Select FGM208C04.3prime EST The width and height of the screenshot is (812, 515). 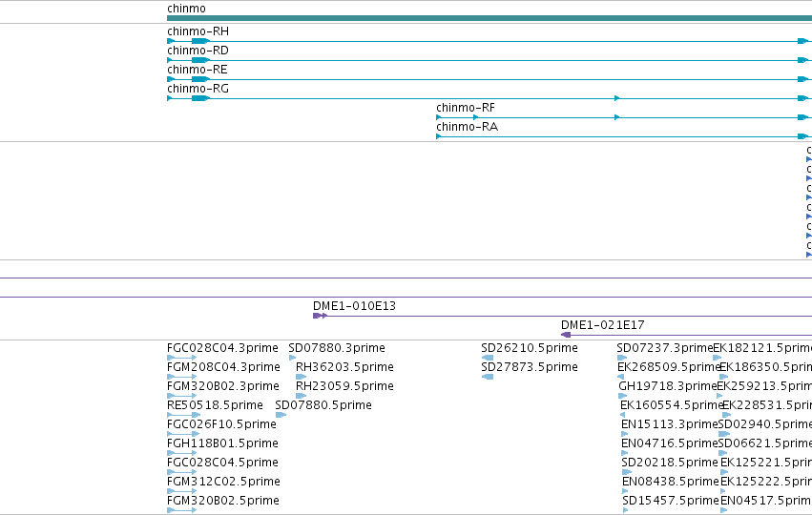[x=223, y=367]
